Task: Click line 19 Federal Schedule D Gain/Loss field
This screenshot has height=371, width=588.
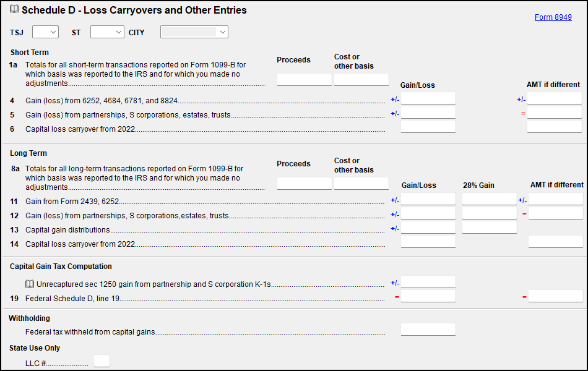Action: (x=428, y=296)
